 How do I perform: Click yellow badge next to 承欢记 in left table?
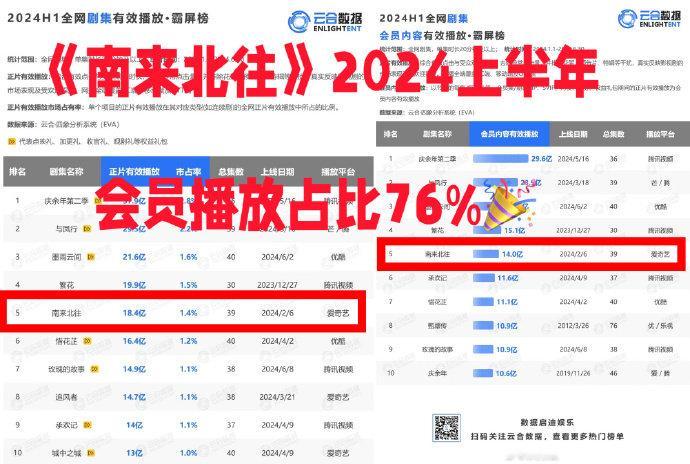tap(87, 425)
